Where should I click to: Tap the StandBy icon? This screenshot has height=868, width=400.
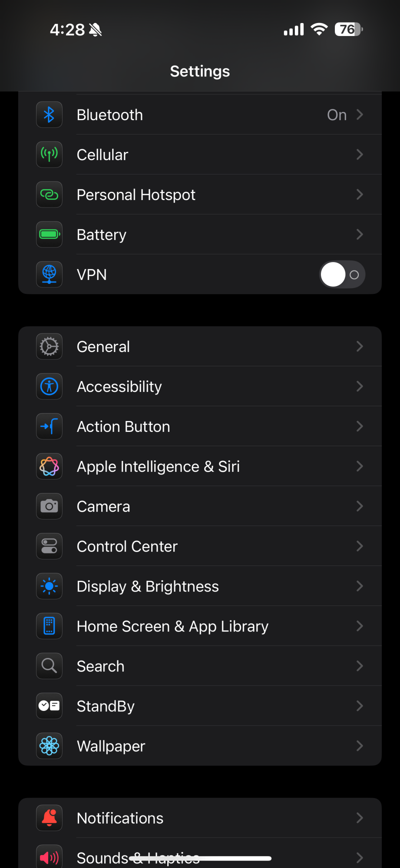(x=49, y=706)
